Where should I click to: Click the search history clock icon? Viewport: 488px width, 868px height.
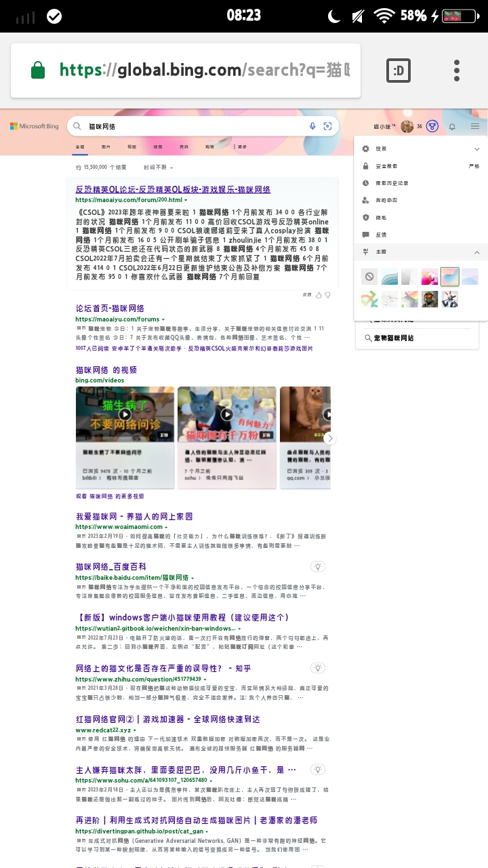pyautogui.click(x=366, y=183)
